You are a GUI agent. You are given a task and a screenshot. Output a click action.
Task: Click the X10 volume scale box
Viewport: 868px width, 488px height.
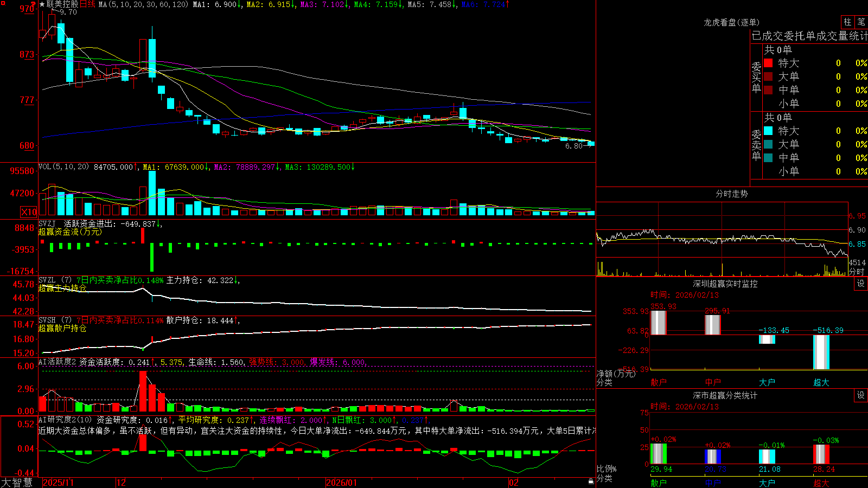(29, 212)
